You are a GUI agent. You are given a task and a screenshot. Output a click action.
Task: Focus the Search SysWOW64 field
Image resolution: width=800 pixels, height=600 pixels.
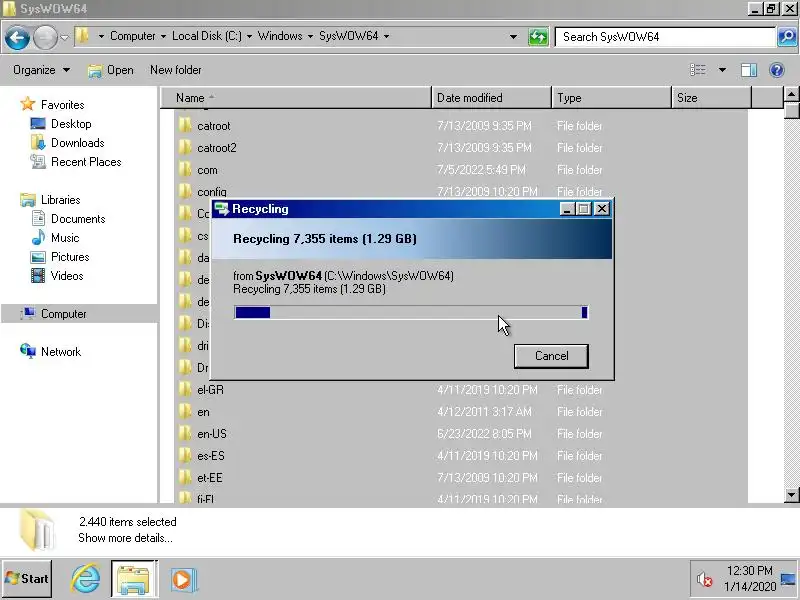(x=665, y=37)
